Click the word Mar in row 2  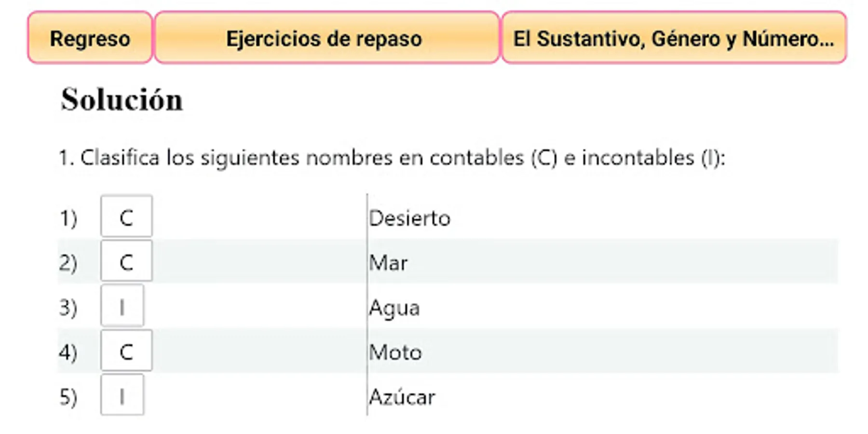388,263
